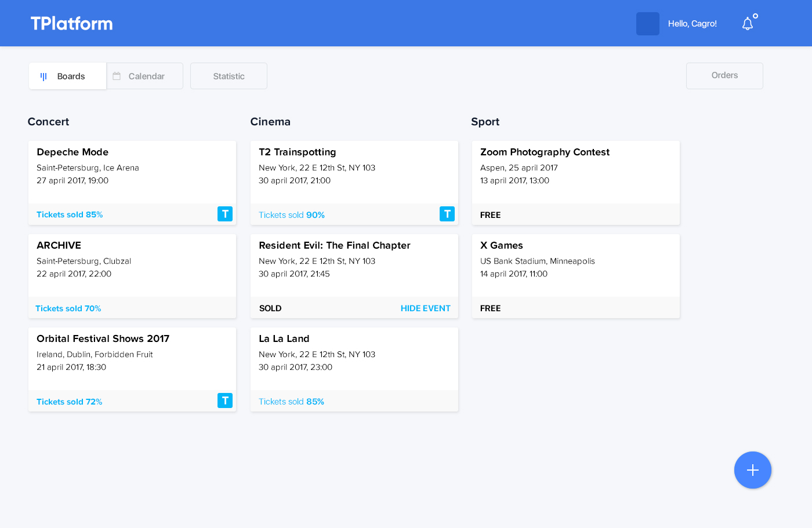Image resolution: width=812 pixels, height=528 pixels.
Task: Open the La La Land event title
Action: click(284, 338)
